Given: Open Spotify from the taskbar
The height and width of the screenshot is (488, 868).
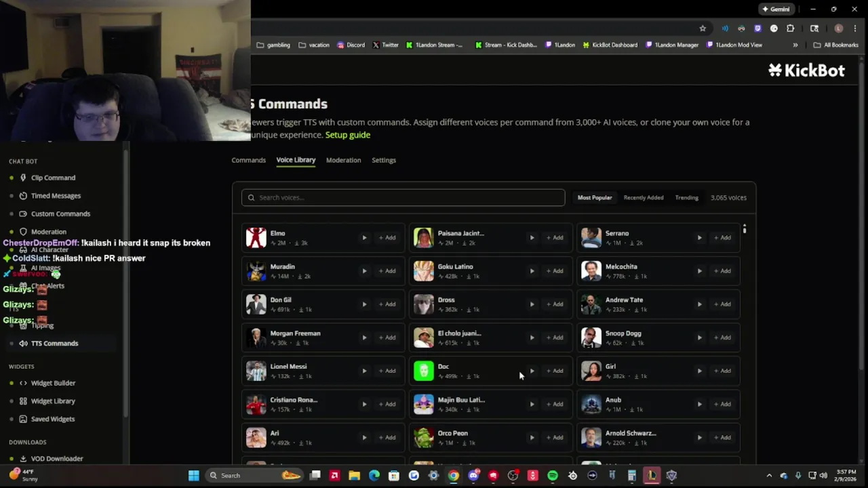Looking at the screenshot, I should 553,476.
